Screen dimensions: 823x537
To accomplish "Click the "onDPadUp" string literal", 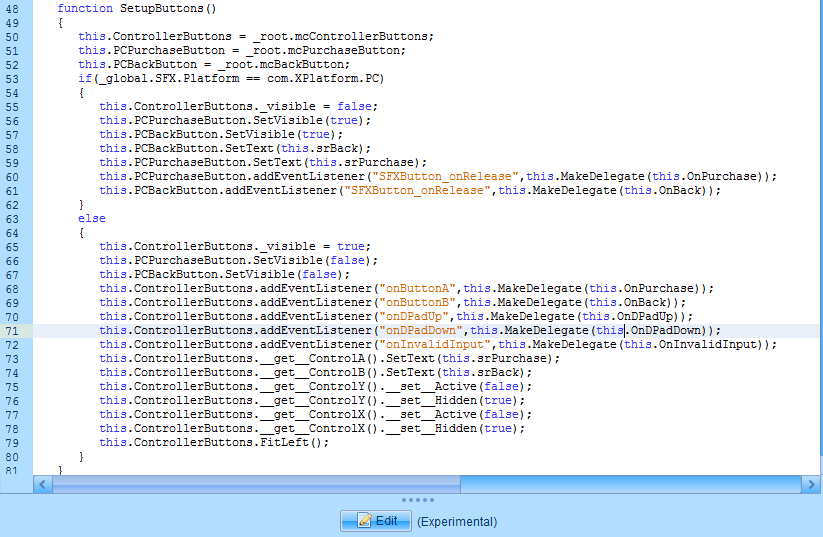I will (413, 316).
